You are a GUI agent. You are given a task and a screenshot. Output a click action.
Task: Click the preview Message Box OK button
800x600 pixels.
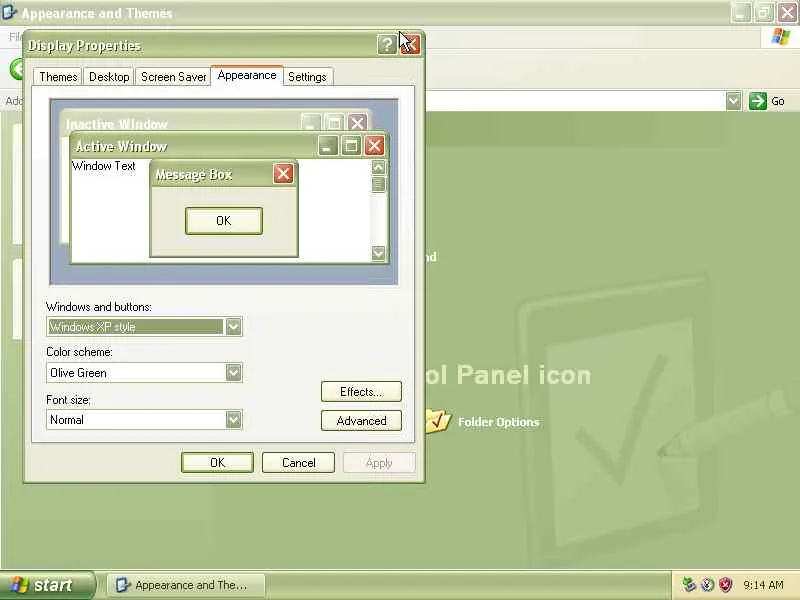tap(224, 220)
